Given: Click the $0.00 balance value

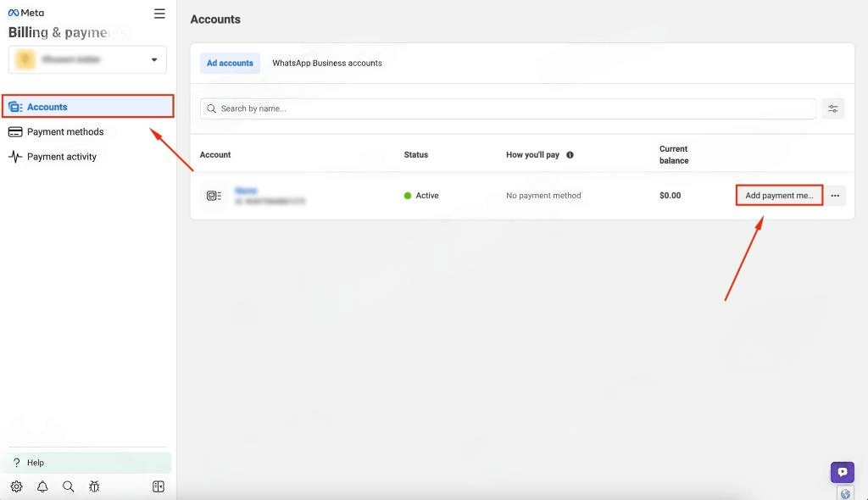Looking at the screenshot, I should (x=670, y=196).
